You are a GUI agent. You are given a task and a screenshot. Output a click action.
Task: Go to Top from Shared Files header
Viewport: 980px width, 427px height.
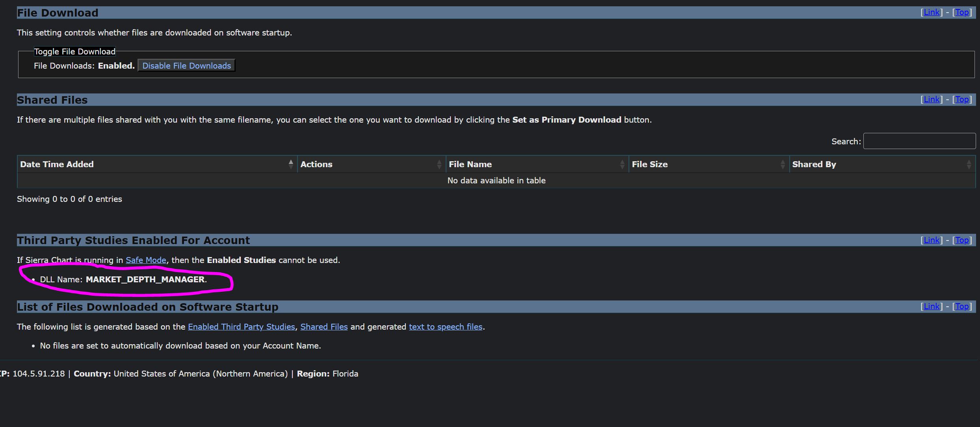962,100
